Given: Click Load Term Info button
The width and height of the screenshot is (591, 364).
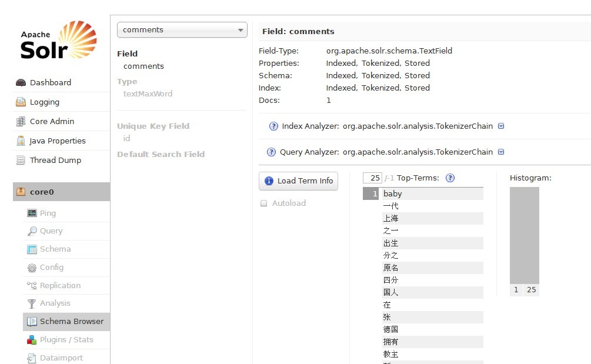Looking at the screenshot, I should [x=299, y=181].
